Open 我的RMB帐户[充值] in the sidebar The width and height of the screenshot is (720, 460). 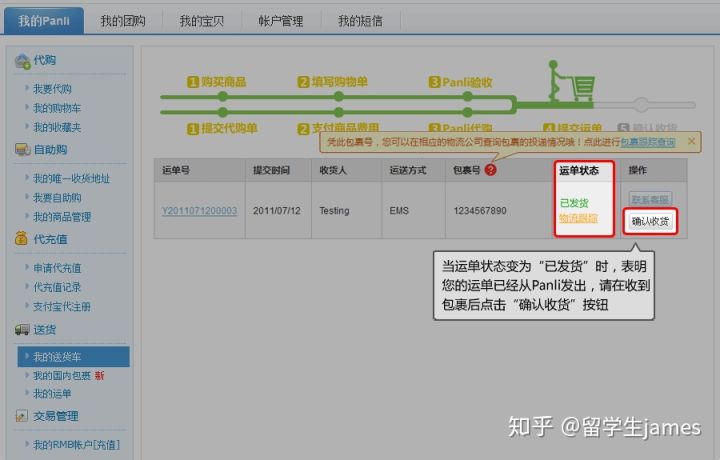[76, 444]
